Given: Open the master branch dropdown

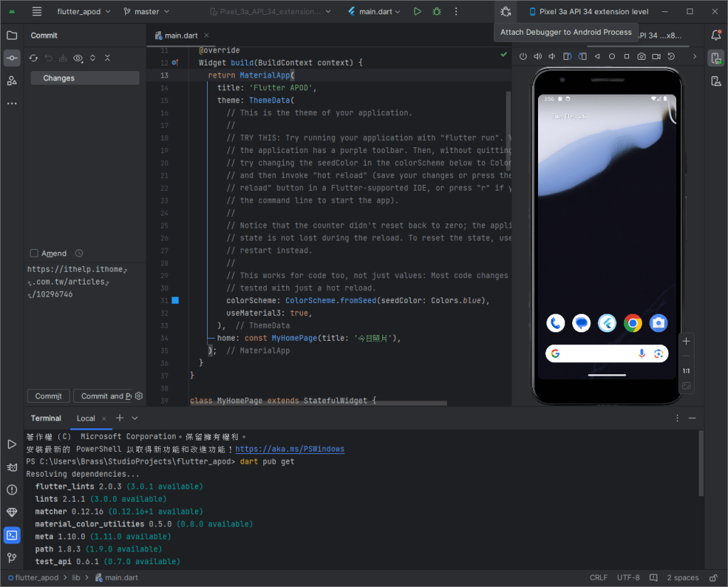Looking at the screenshot, I should pos(146,11).
